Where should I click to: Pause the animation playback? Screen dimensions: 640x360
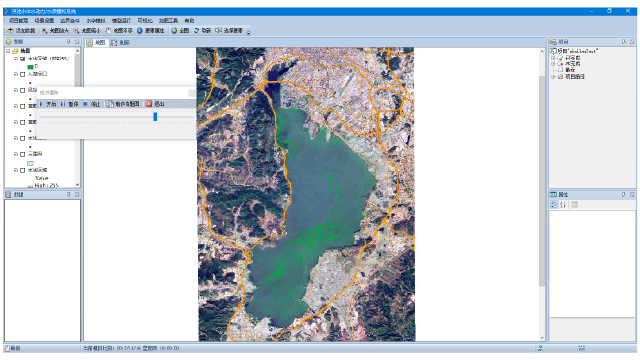click(63, 104)
